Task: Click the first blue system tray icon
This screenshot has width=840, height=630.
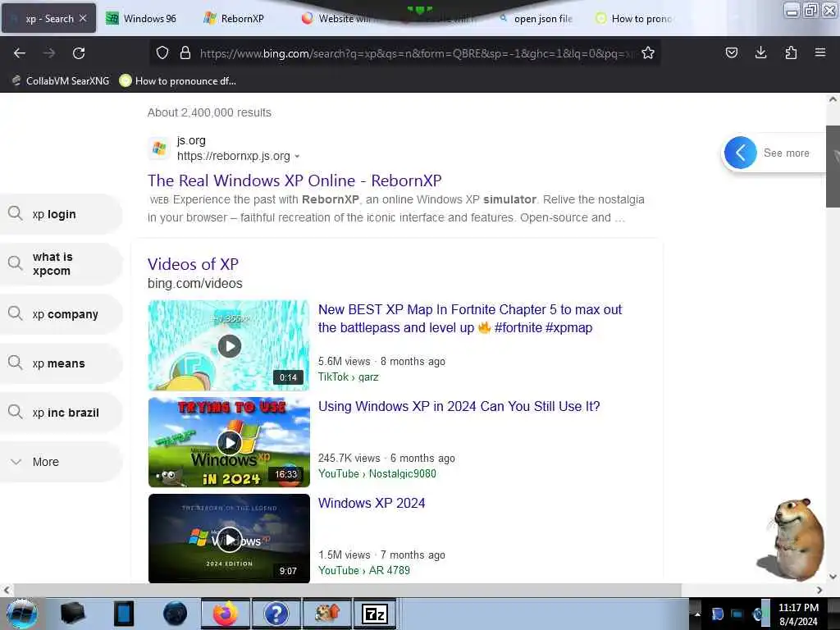Action: [717, 614]
